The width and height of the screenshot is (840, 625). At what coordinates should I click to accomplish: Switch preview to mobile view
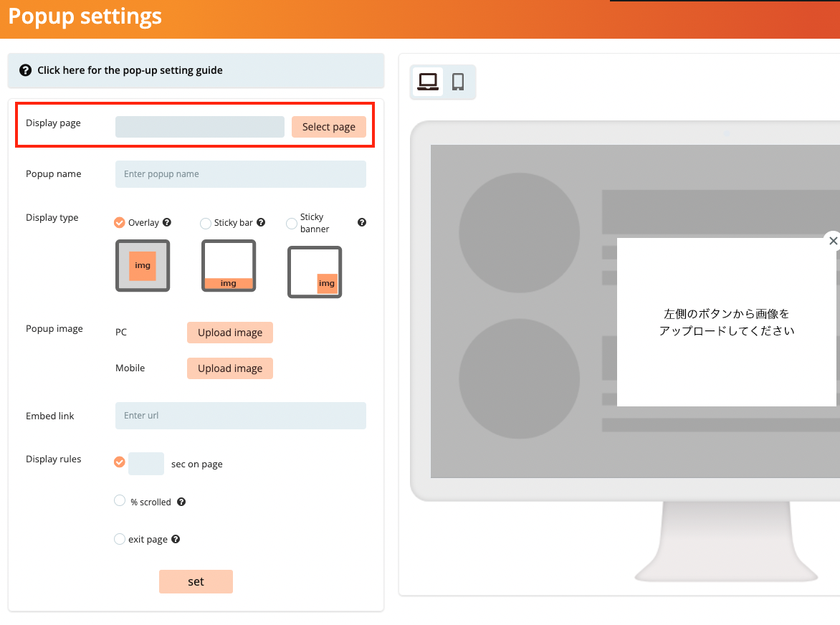(x=458, y=82)
